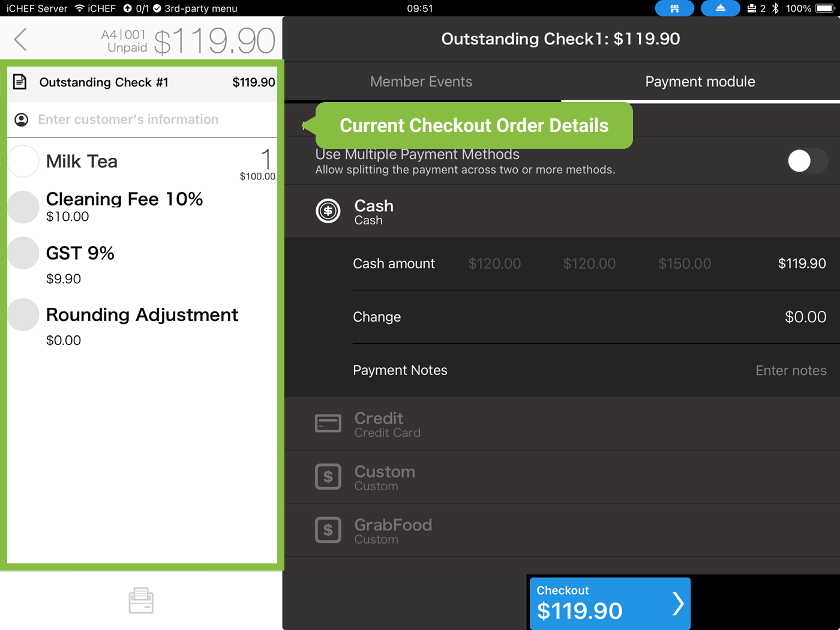Select the Milk Tea item circle
The width and height of the screenshot is (840, 630).
click(x=23, y=161)
